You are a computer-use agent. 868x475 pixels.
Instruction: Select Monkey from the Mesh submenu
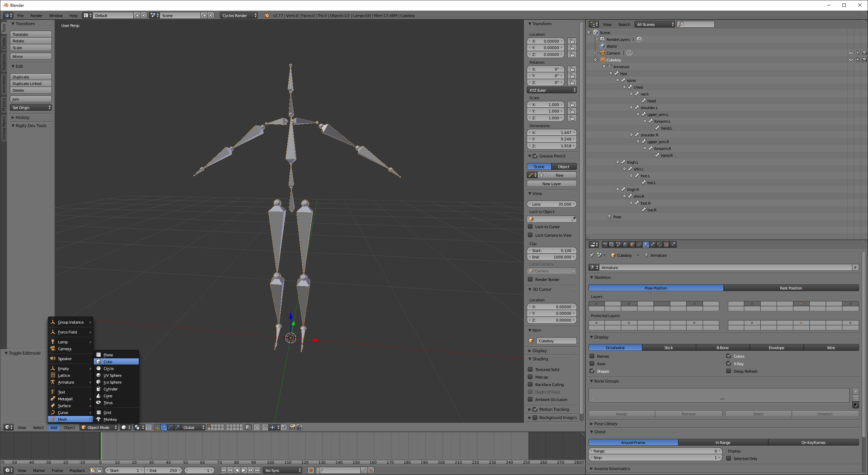point(110,419)
